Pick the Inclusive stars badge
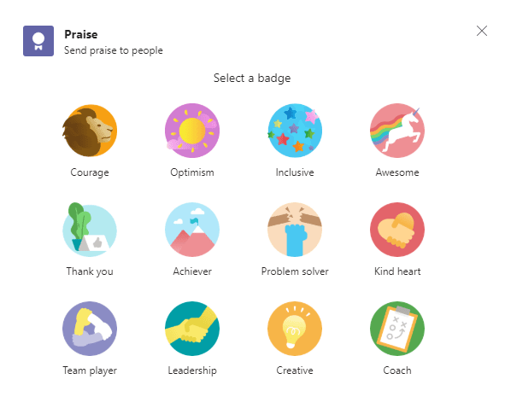Screen dimensions: 505x420 point(295,131)
